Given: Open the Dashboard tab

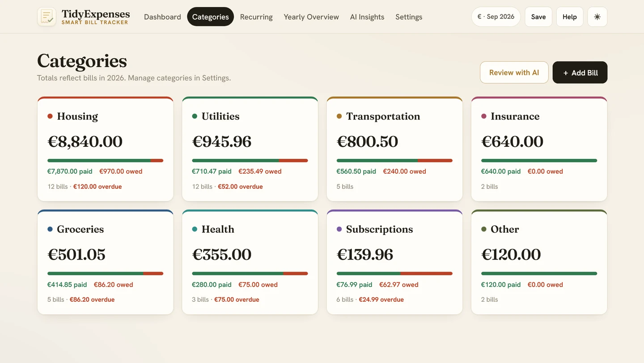Looking at the screenshot, I should pyautogui.click(x=162, y=17).
